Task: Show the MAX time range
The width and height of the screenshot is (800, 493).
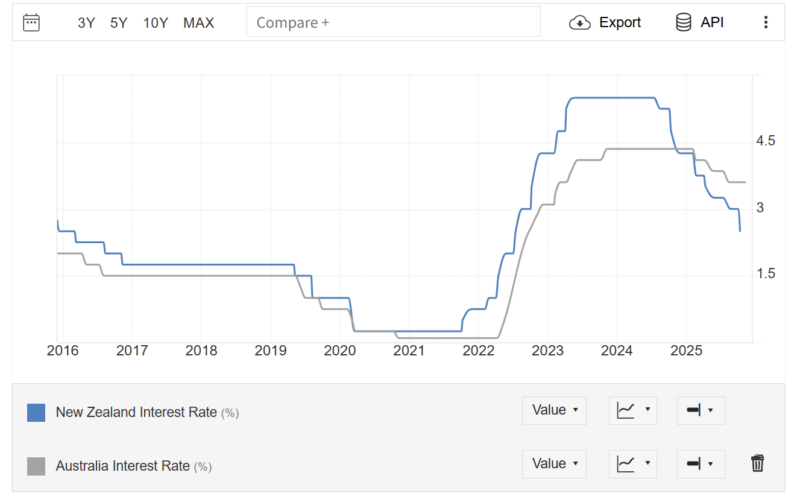Action: 198,22
